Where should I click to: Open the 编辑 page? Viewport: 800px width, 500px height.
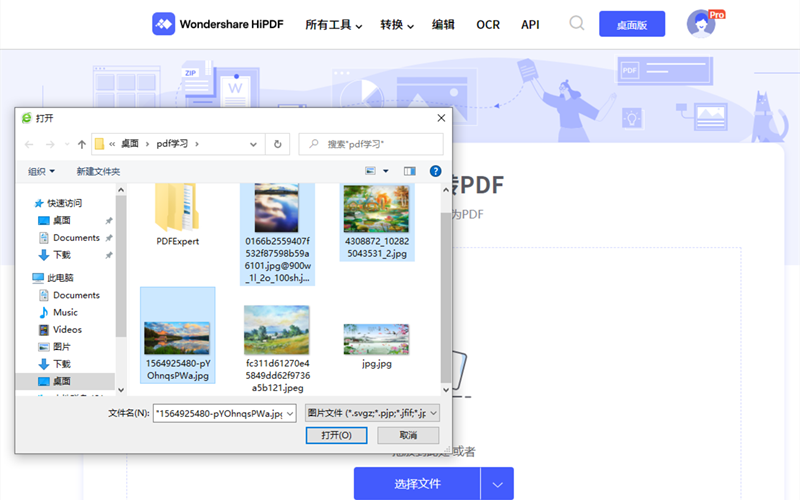coord(443,24)
